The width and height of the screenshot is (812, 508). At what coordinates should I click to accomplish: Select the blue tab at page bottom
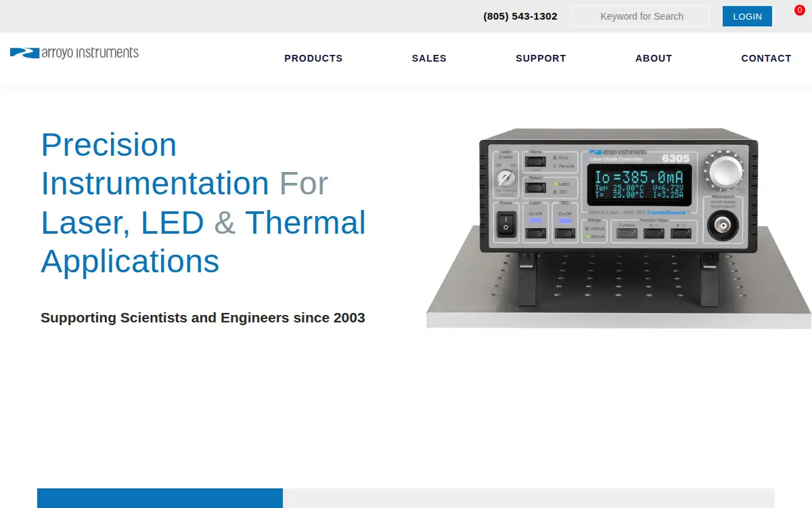click(160, 498)
